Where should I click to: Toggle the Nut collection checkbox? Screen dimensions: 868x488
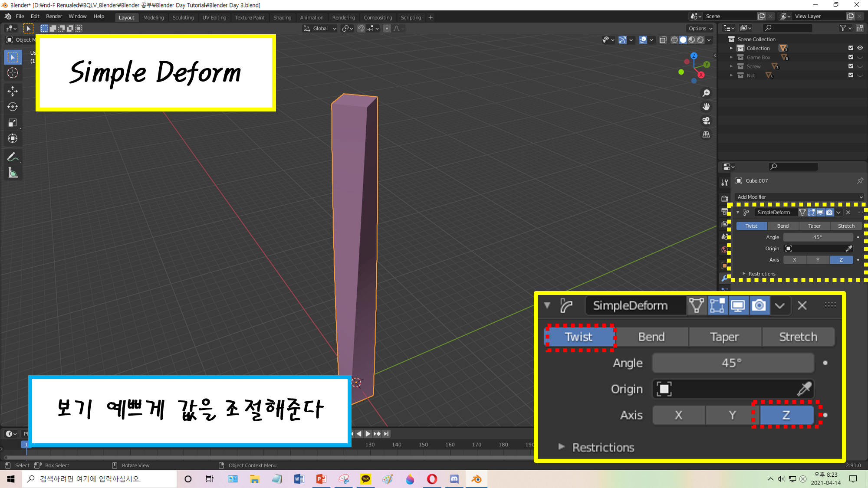pos(851,75)
